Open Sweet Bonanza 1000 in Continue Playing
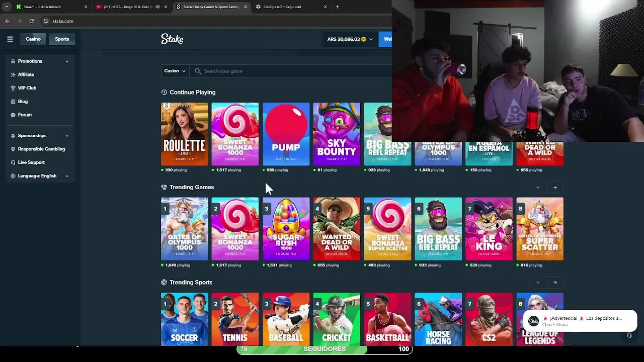Viewport: 644px width, 362px height. (x=235, y=134)
